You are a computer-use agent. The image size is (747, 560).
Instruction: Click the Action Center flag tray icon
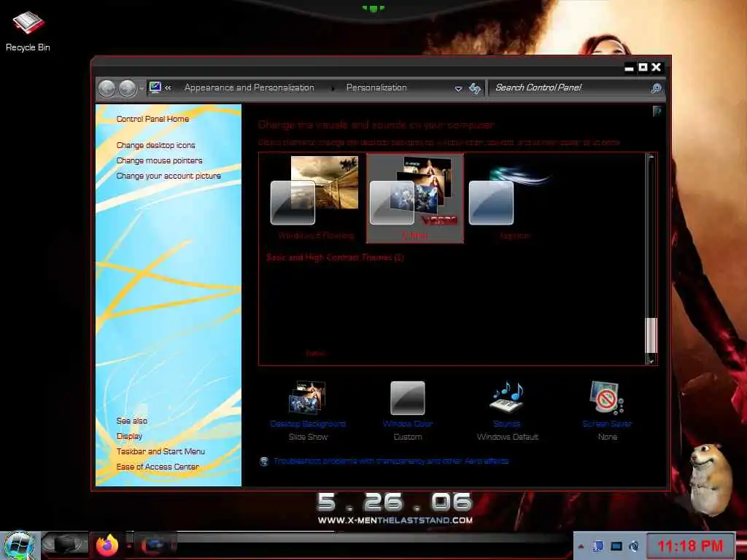tap(598, 546)
